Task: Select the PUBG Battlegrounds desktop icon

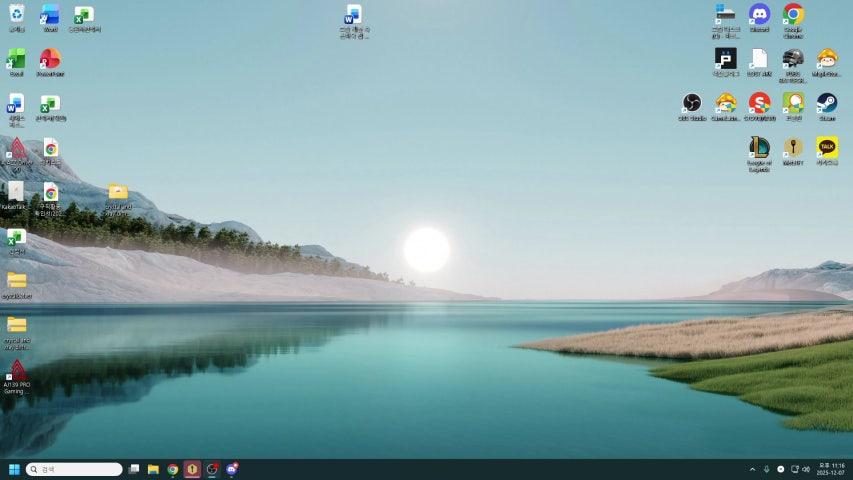Action: (x=793, y=59)
